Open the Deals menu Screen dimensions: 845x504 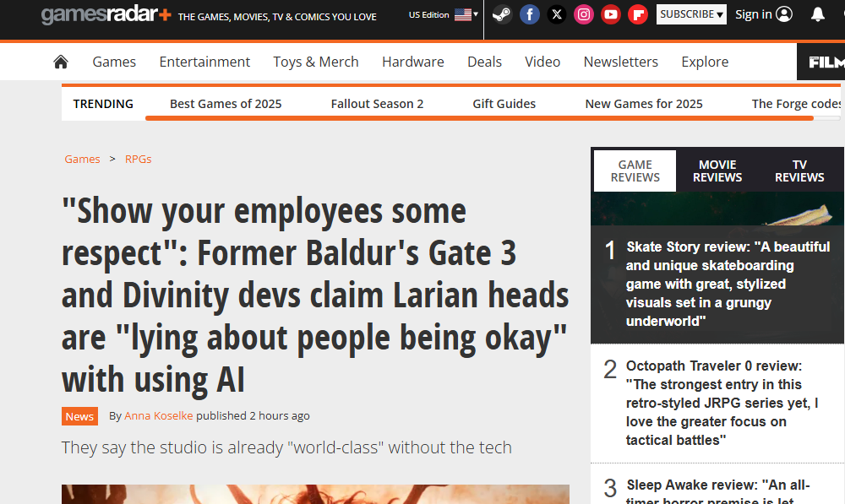484,62
